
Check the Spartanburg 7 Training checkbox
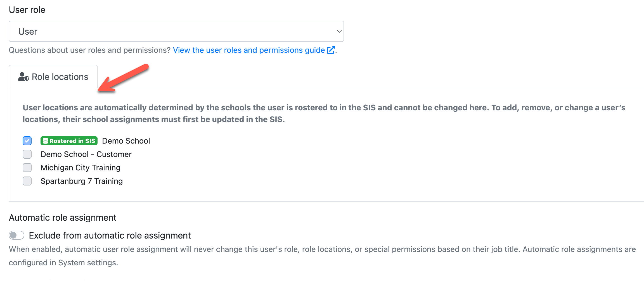point(27,181)
